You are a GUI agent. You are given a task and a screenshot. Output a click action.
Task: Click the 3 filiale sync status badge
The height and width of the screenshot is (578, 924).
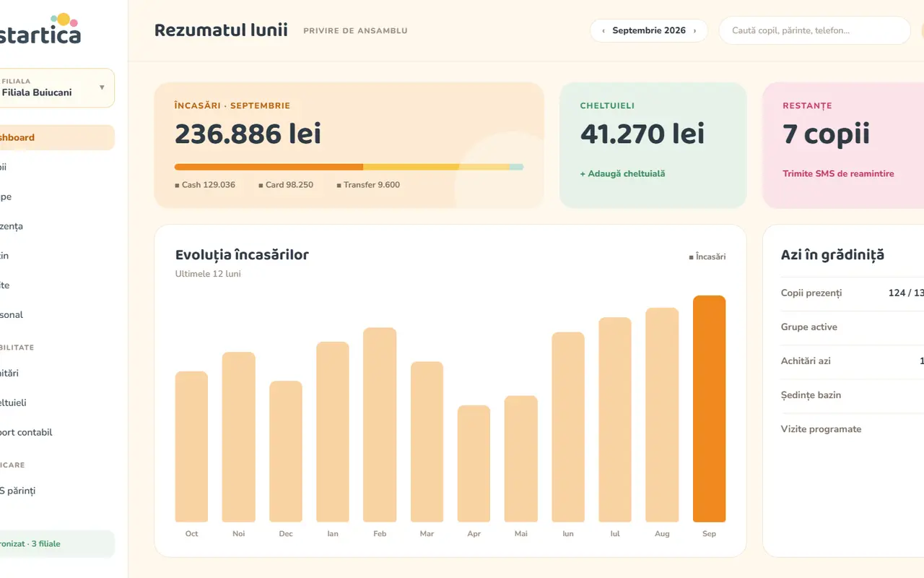pyautogui.click(x=56, y=544)
